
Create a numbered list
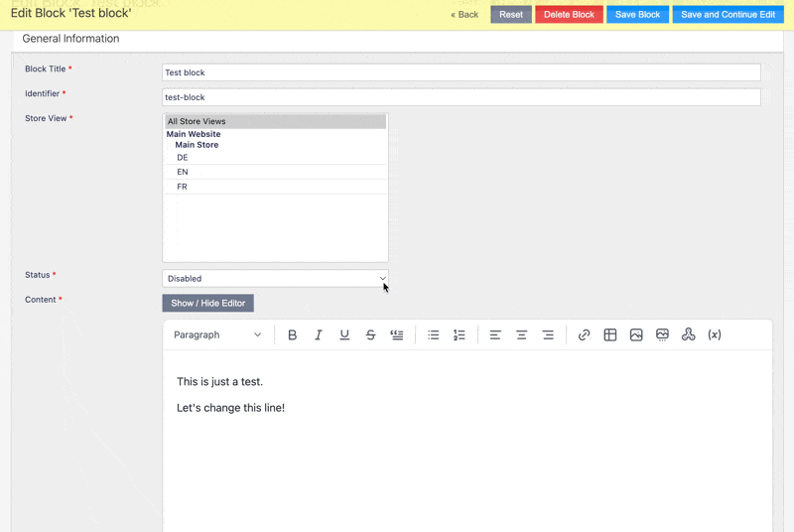coord(460,335)
